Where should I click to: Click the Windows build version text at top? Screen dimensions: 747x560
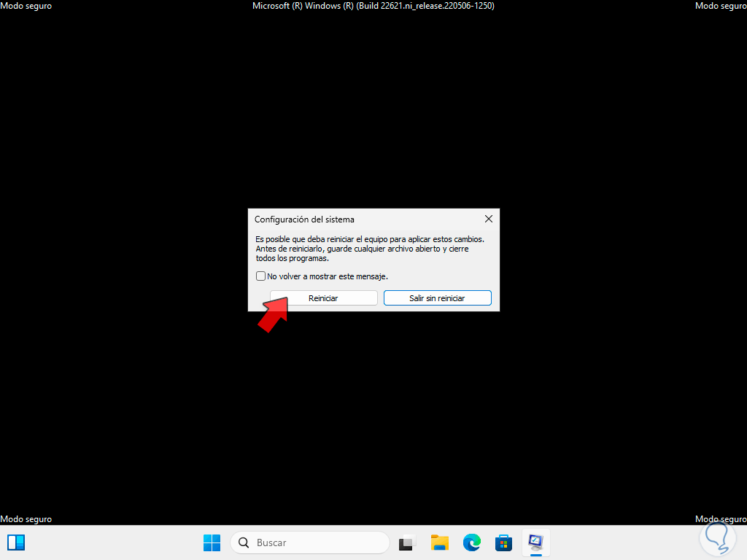[x=373, y=6]
